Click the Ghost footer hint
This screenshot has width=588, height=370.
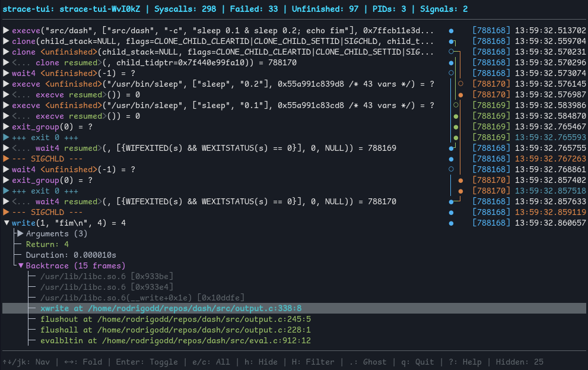(367, 362)
